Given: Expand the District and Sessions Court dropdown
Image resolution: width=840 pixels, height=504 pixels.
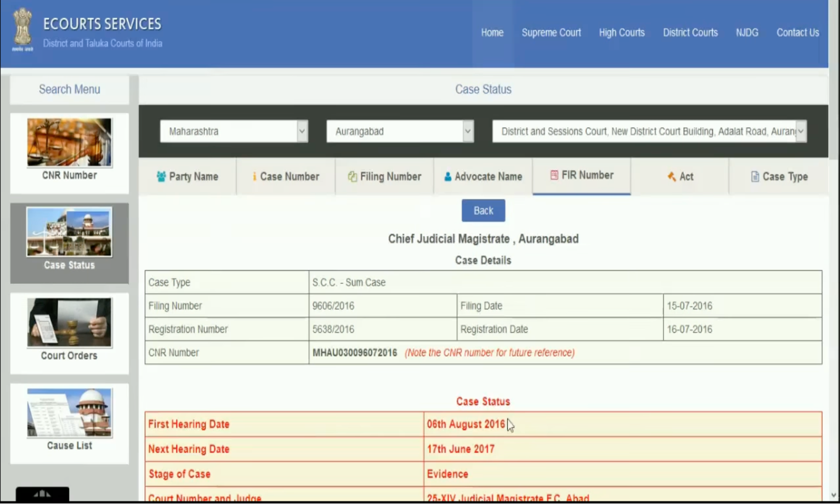Looking at the screenshot, I should (x=801, y=131).
